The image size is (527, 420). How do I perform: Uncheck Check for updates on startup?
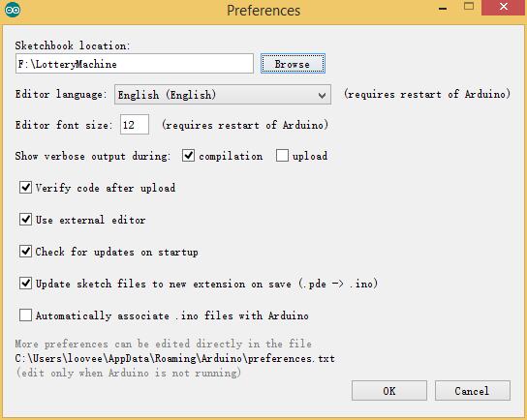pyautogui.click(x=25, y=251)
